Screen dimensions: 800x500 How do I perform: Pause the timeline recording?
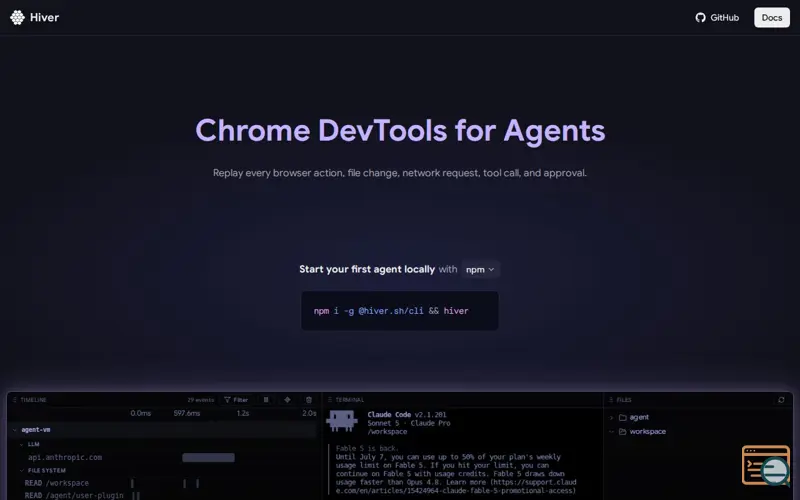[266, 400]
